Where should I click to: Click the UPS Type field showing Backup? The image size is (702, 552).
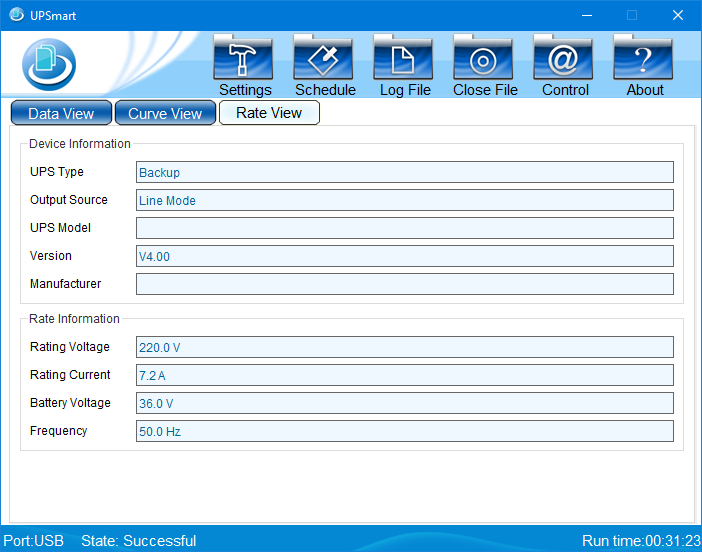405,172
